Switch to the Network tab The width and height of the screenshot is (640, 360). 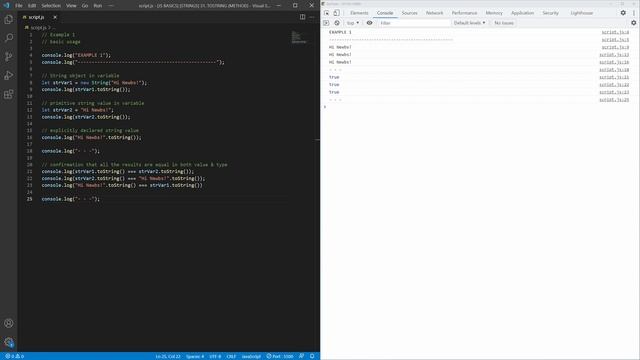click(434, 13)
